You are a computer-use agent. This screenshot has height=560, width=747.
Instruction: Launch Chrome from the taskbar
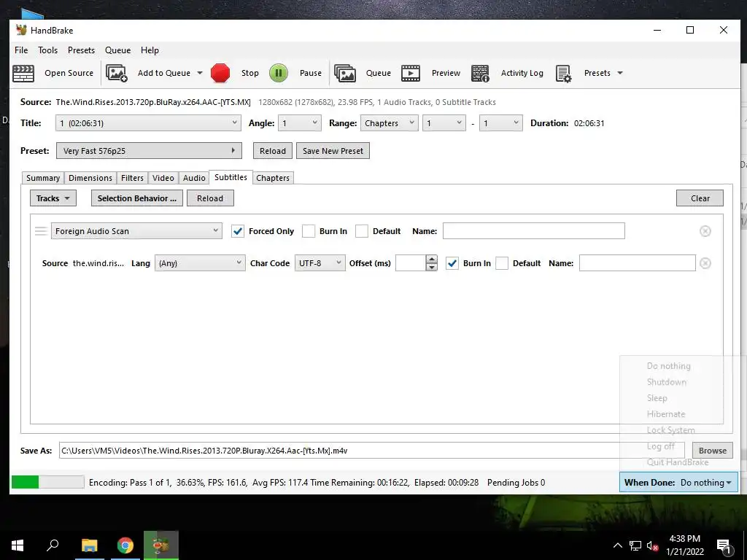tap(125, 545)
